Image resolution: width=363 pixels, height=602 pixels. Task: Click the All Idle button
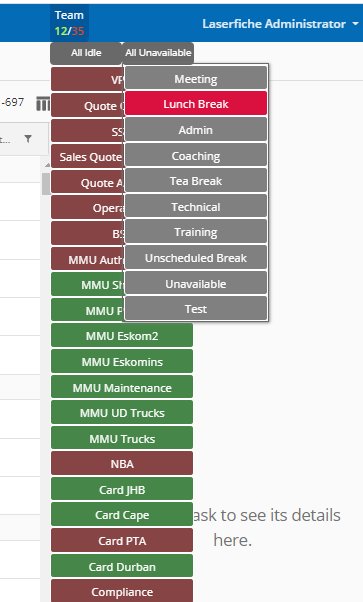86,53
